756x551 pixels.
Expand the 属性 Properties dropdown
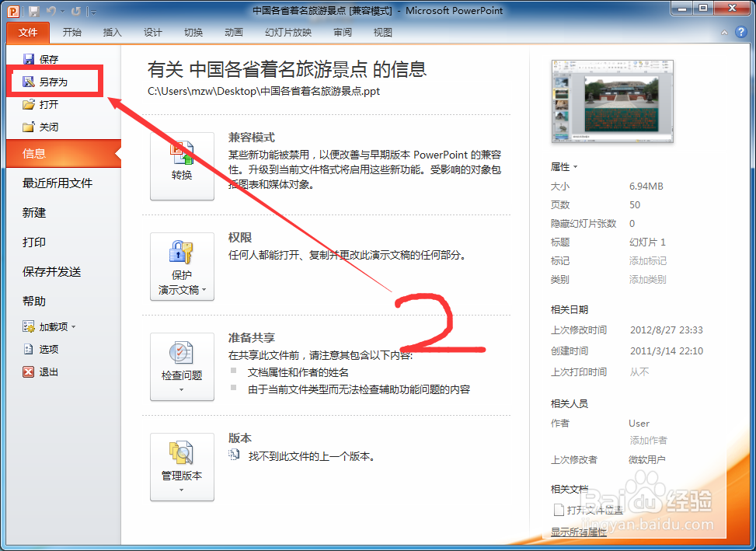[563, 167]
